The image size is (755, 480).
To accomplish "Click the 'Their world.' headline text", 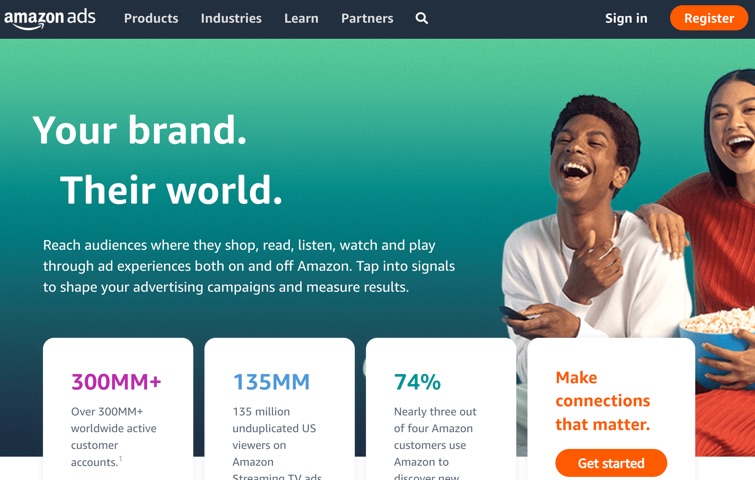I will tap(171, 190).
